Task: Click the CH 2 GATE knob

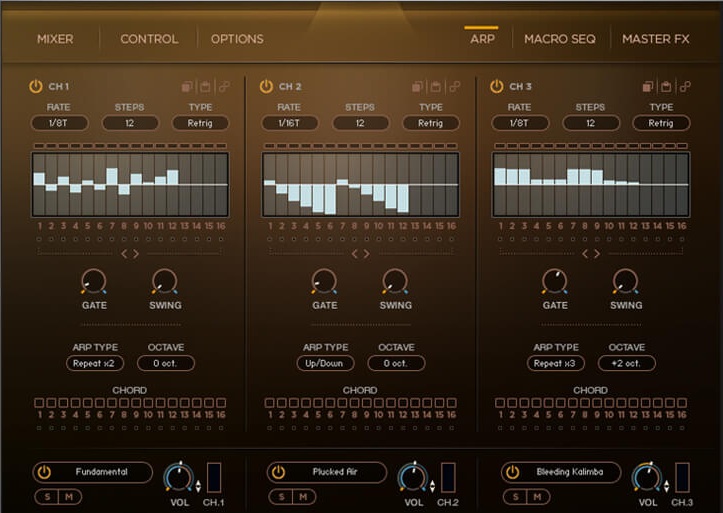Action: 324,281
